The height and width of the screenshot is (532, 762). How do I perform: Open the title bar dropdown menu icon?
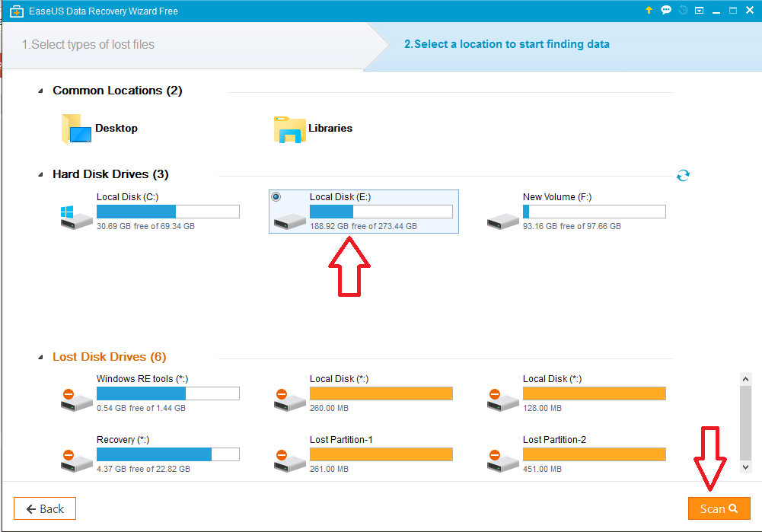(x=700, y=10)
